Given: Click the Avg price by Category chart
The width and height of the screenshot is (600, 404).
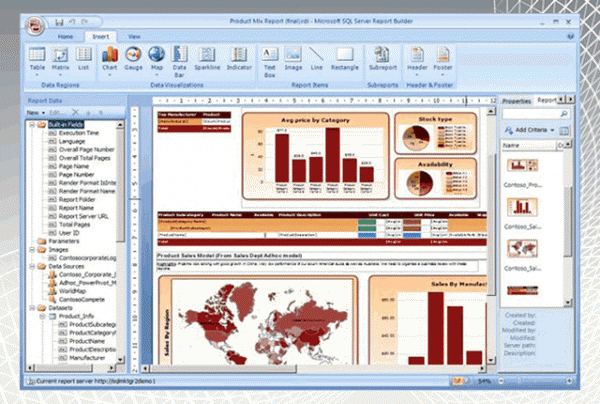Looking at the screenshot, I should coord(316,156).
